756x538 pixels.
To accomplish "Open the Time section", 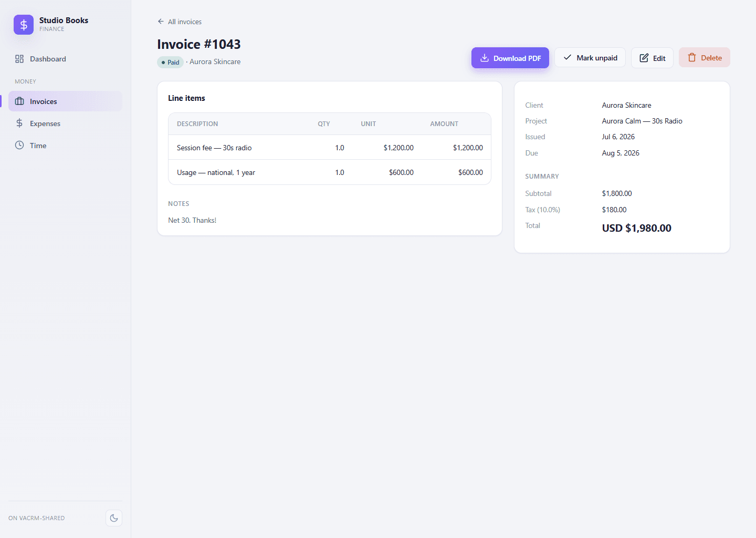I will (65, 146).
